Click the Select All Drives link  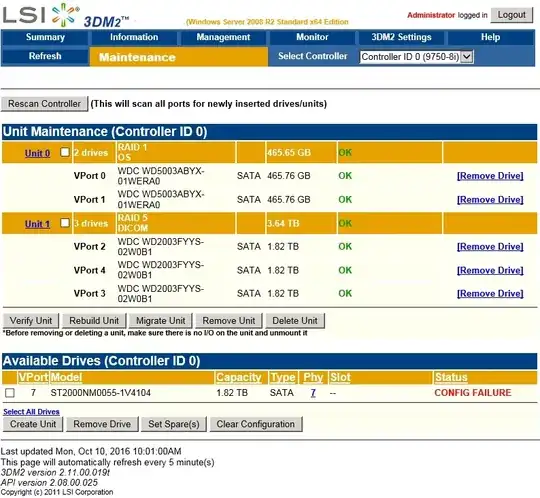(31, 412)
